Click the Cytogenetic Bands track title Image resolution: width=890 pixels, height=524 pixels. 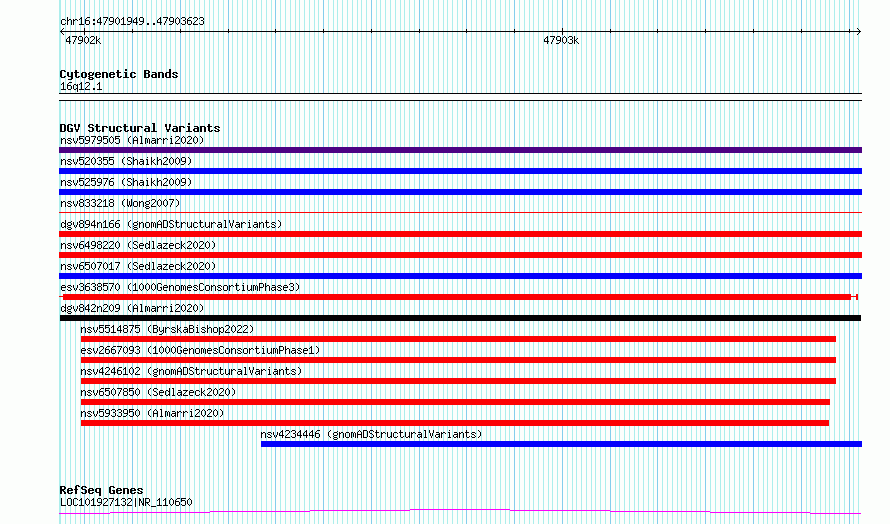coord(119,74)
